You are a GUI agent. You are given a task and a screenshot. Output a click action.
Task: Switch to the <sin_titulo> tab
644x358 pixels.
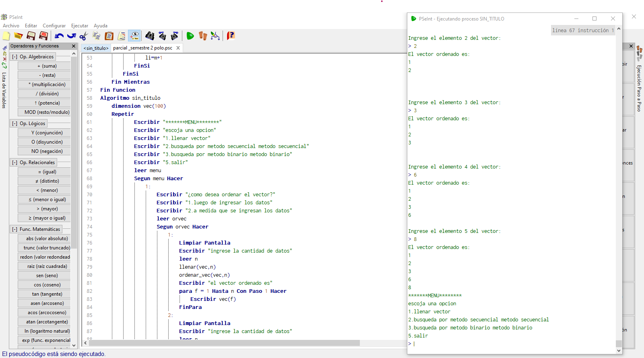pyautogui.click(x=96, y=48)
